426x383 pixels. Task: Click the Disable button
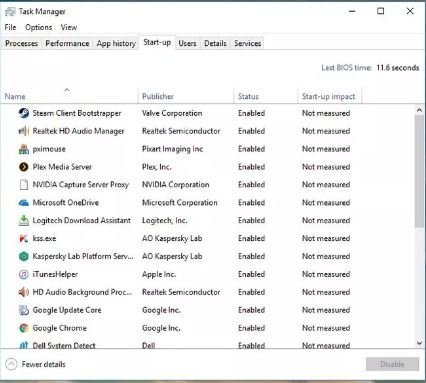[x=392, y=364]
